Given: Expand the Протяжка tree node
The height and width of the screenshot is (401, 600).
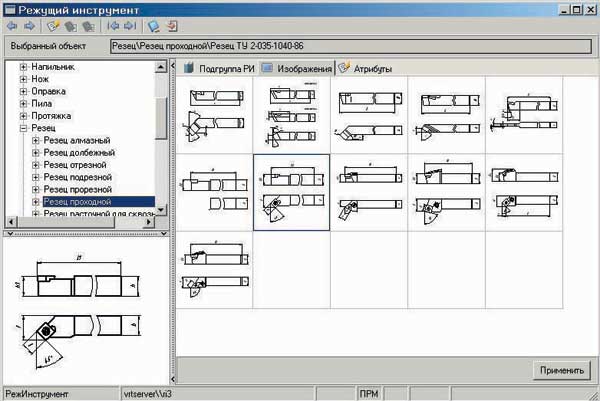Looking at the screenshot, I should point(23,116).
